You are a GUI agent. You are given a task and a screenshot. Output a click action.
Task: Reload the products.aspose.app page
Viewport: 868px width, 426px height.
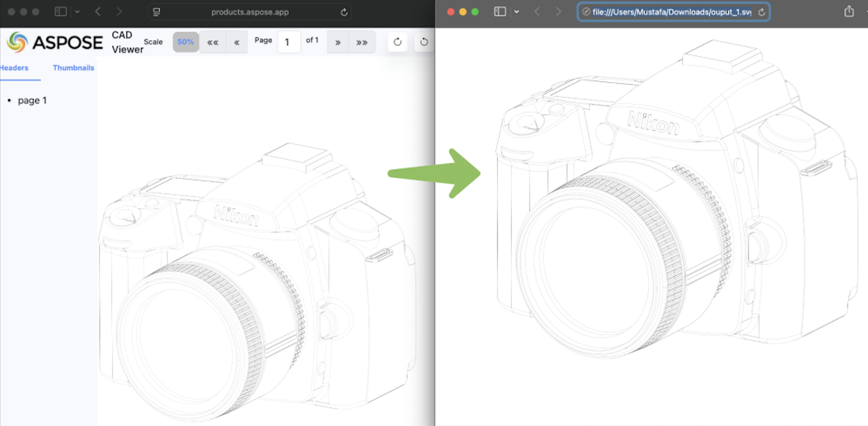pyautogui.click(x=344, y=12)
